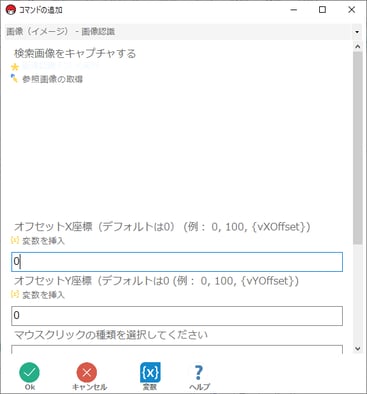Click the 参照画像の取得 link

[52, 79]
